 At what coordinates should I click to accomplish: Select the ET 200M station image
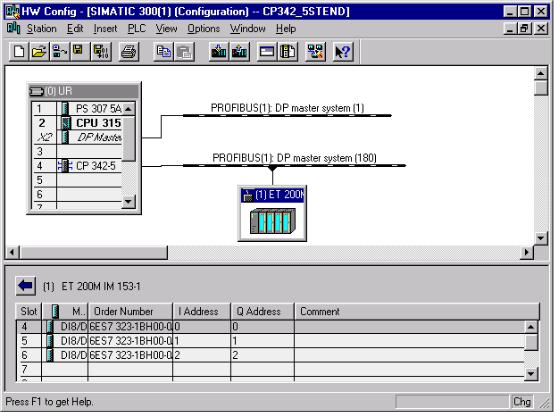(x=272, y=222)
